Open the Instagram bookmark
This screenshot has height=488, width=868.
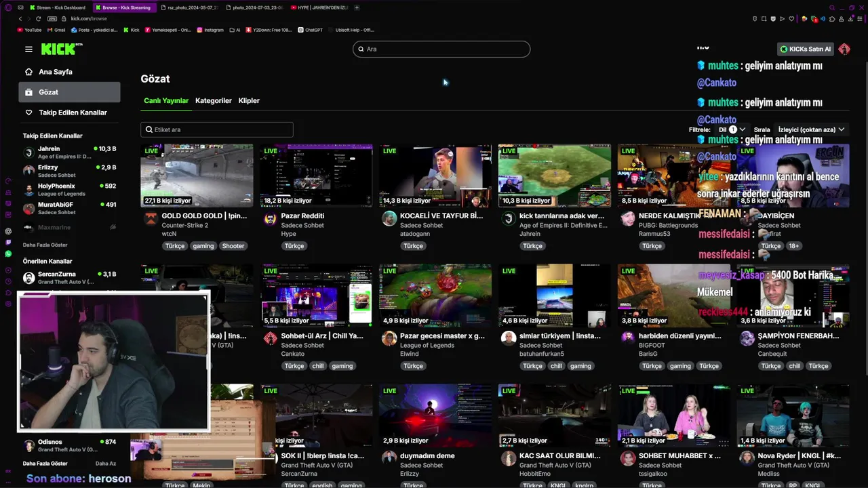(x=210, y=30)
